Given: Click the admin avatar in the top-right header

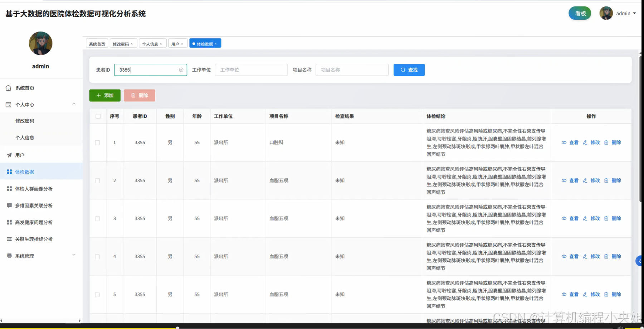Looking at the screenshot, I should [606, 13].
